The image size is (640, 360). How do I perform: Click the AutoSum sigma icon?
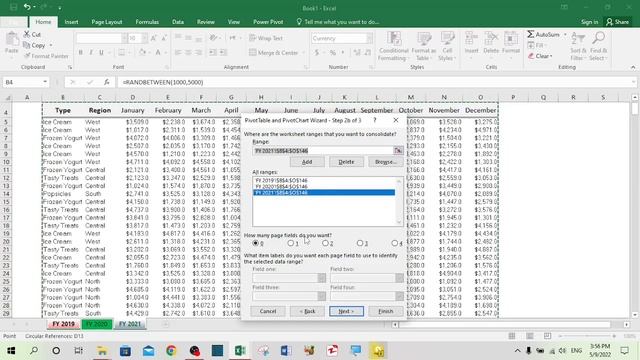pos(531,34)
